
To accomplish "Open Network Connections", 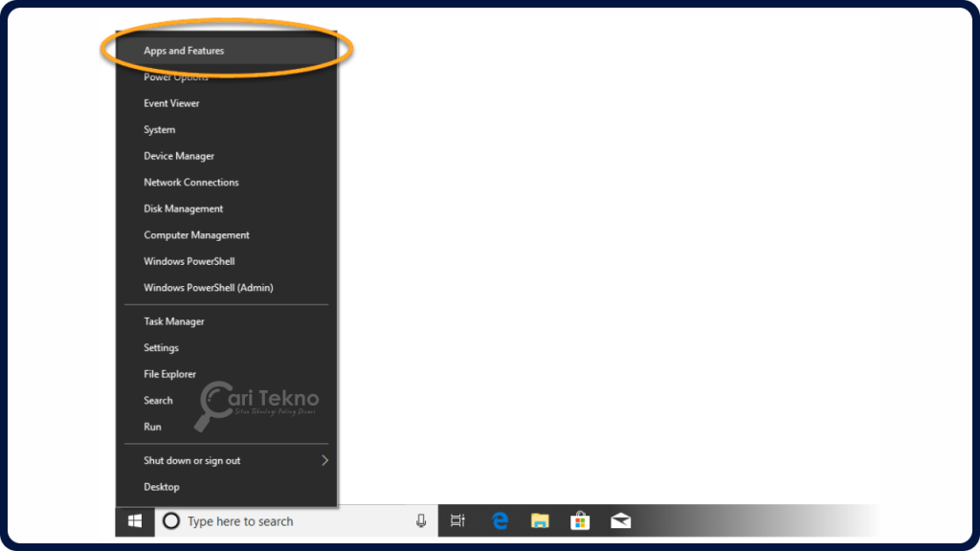I will pos(190,182).
